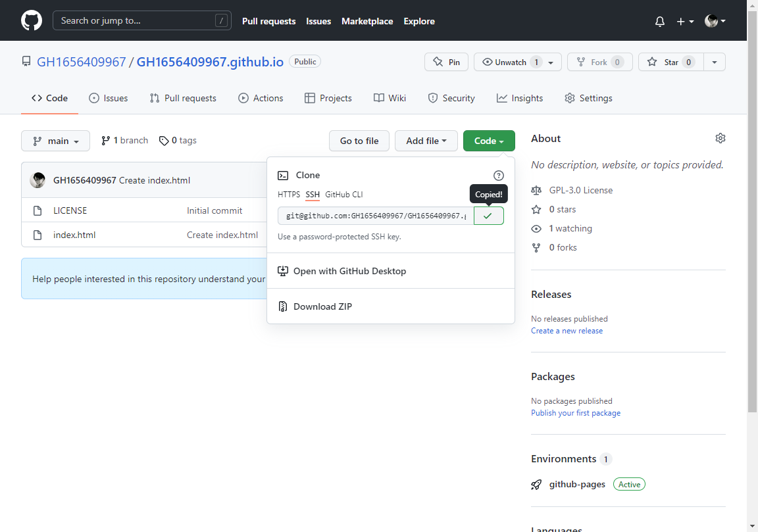
Task: Click the index.html file icon
Action: tap(38, 235)
